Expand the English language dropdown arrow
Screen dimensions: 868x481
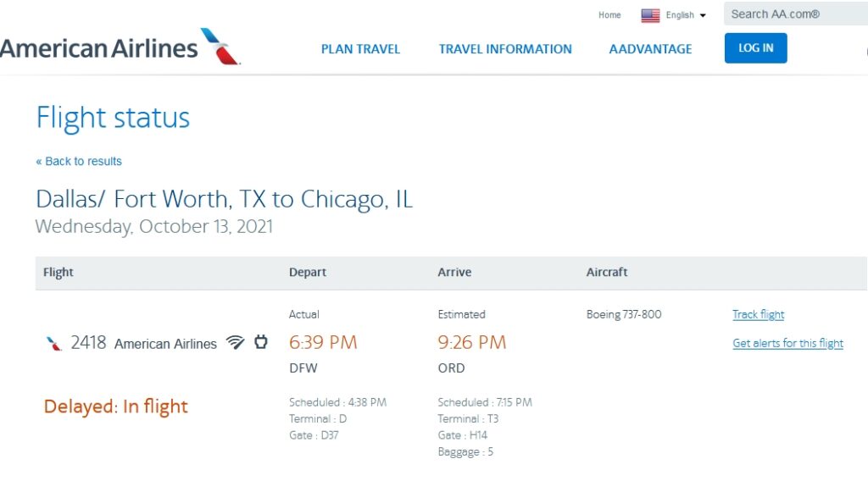point(703,15)
